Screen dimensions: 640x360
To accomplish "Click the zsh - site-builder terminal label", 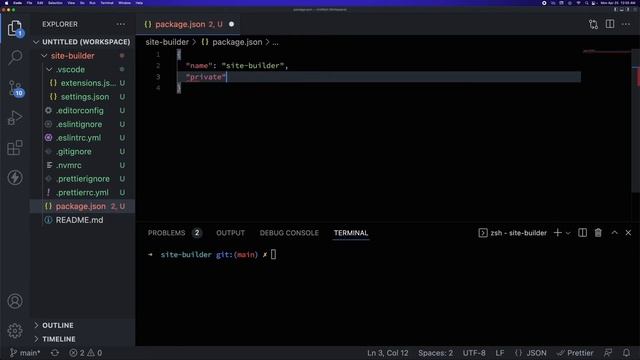I will pyautogui.click(x=512, y=233).
